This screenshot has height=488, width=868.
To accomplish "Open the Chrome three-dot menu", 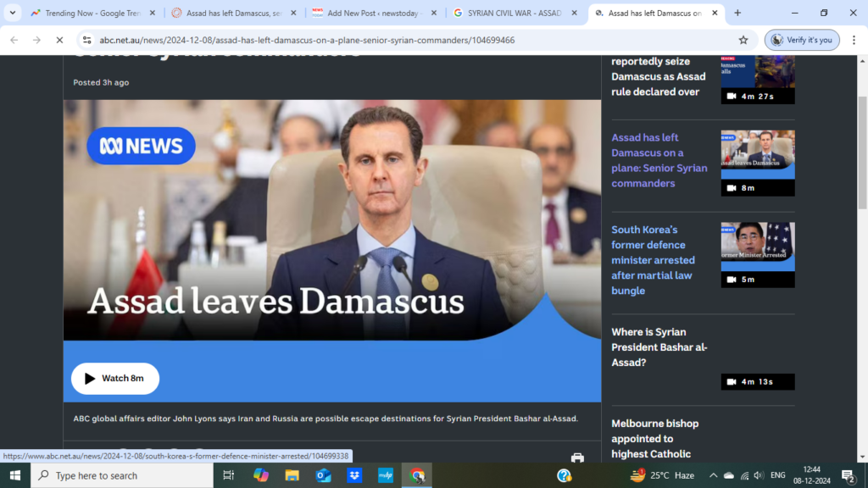I will (854, 40).
